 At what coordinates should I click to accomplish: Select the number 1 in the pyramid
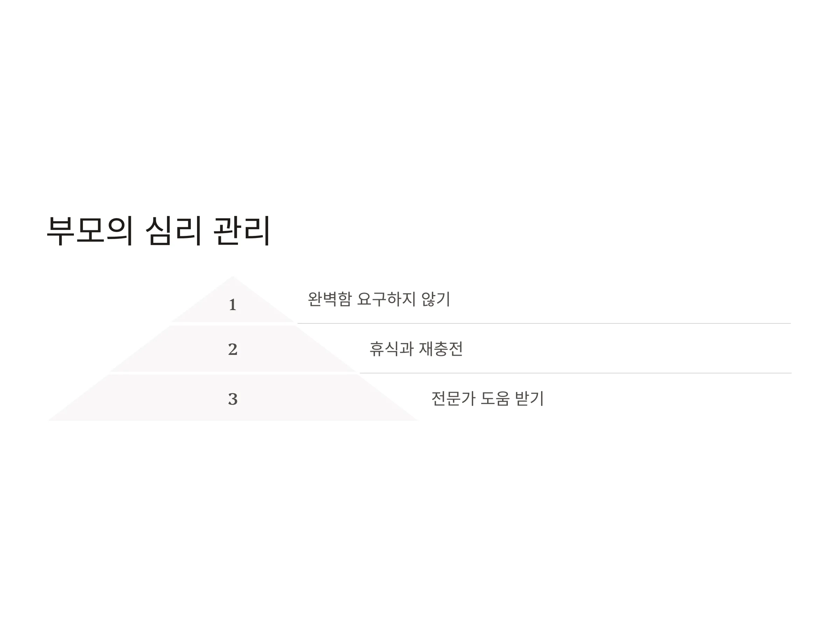[232, 305]
